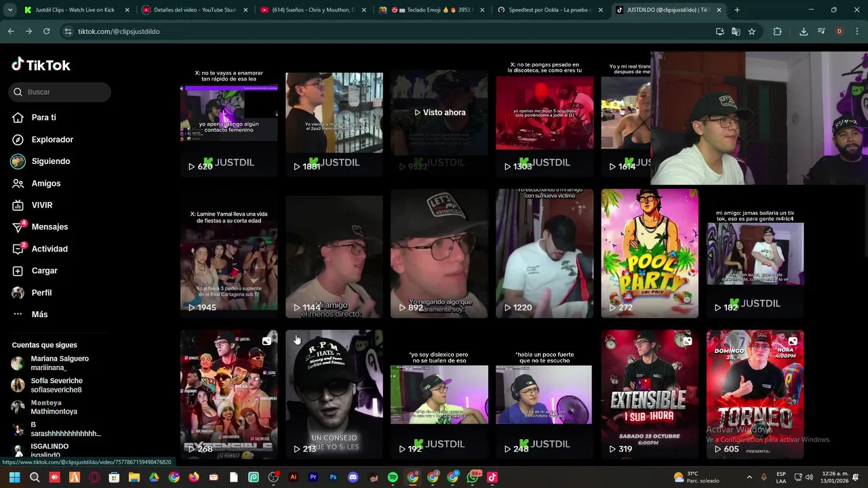The height and width of the screenshot is (488, 868).
Task: Open the Chrome profile D avatar
Action: [840, 31]
